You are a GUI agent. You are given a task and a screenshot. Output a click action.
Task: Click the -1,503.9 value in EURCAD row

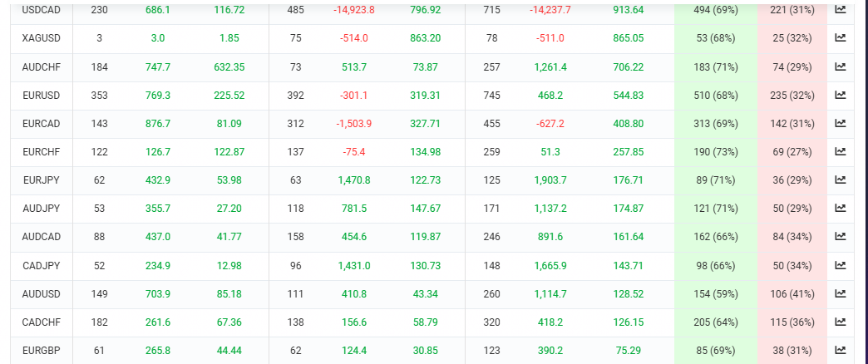(x=353, y=124)
